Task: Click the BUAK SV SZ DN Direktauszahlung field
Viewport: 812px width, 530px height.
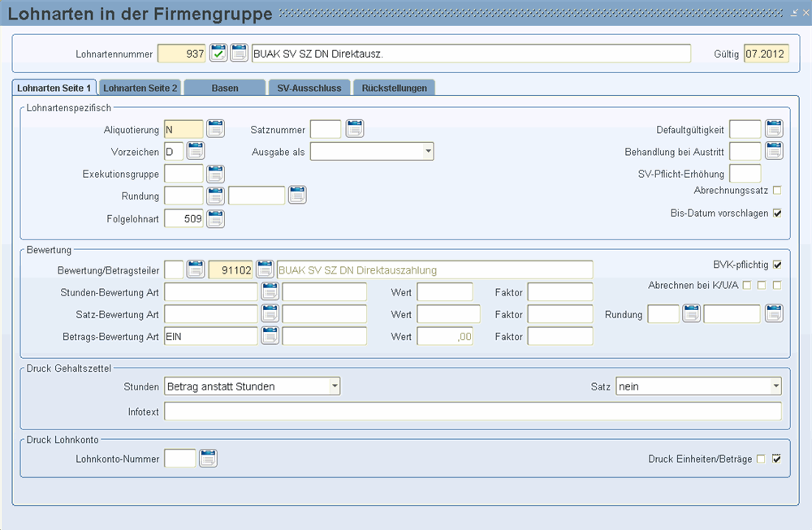Action: tap(435, 269)
